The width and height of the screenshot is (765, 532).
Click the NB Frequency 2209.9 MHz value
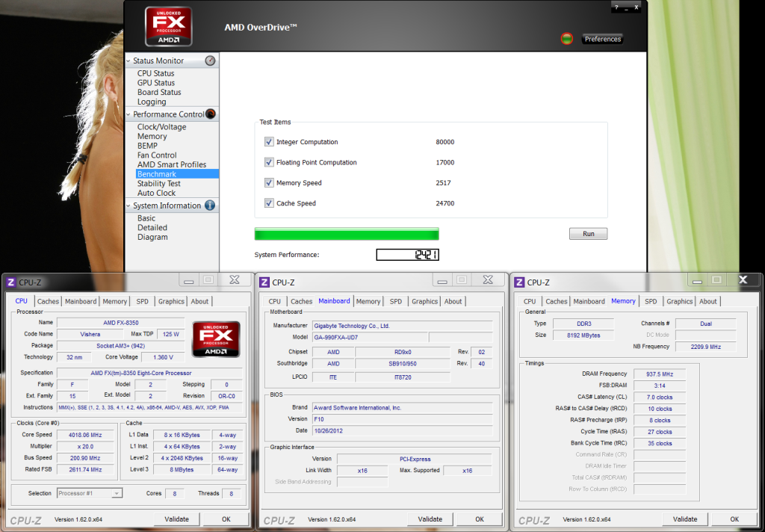click(x=705, y=347)
